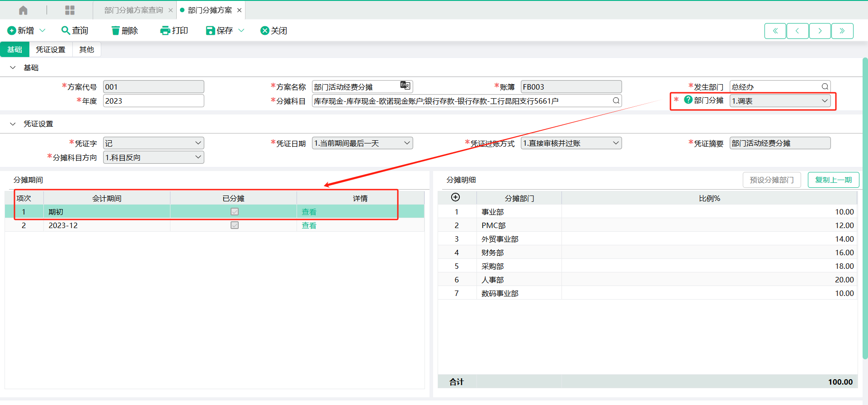Collapse the 凭证设置 section
Image resolution: width=868 pixels, height=405 pixels.
[x=13, y=124]
